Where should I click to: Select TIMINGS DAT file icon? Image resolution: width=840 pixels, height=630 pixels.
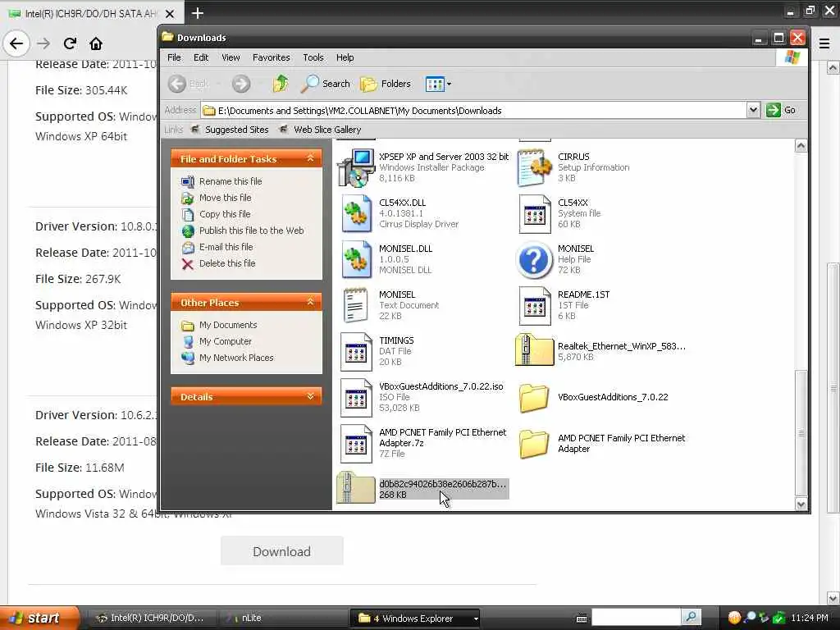tap(356, 351)
